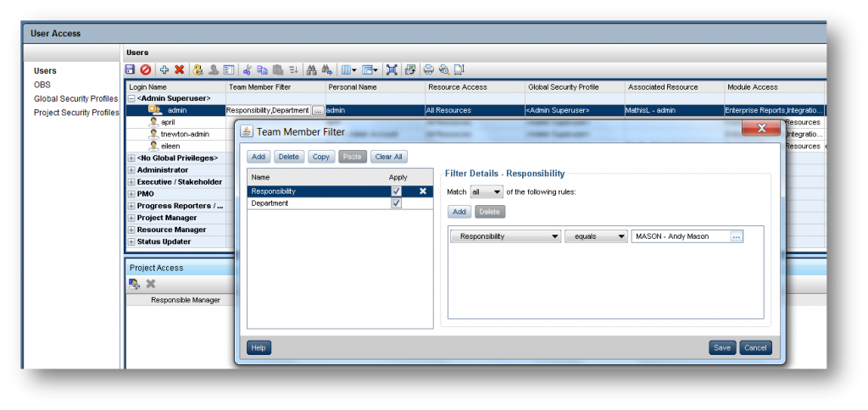Open the equals operator dropdown
The width and height of the screenshot is (868, 410).
tap(594, 236)
